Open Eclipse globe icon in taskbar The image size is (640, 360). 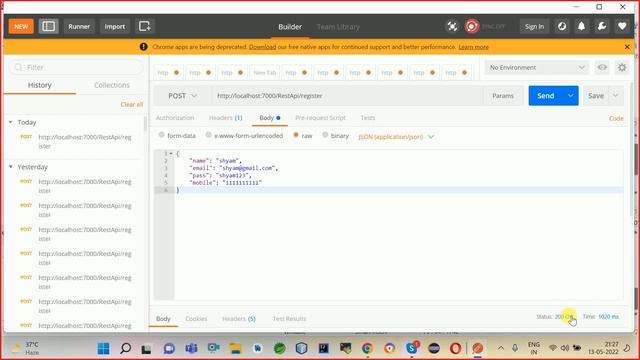click(x=433, y=348)
